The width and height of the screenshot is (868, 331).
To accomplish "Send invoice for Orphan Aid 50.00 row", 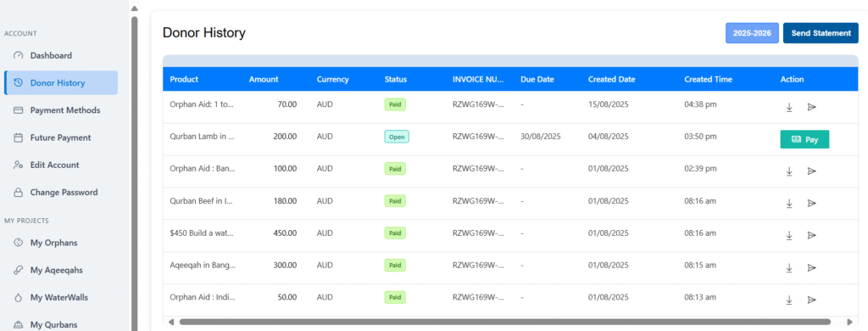I will point(811,300).
